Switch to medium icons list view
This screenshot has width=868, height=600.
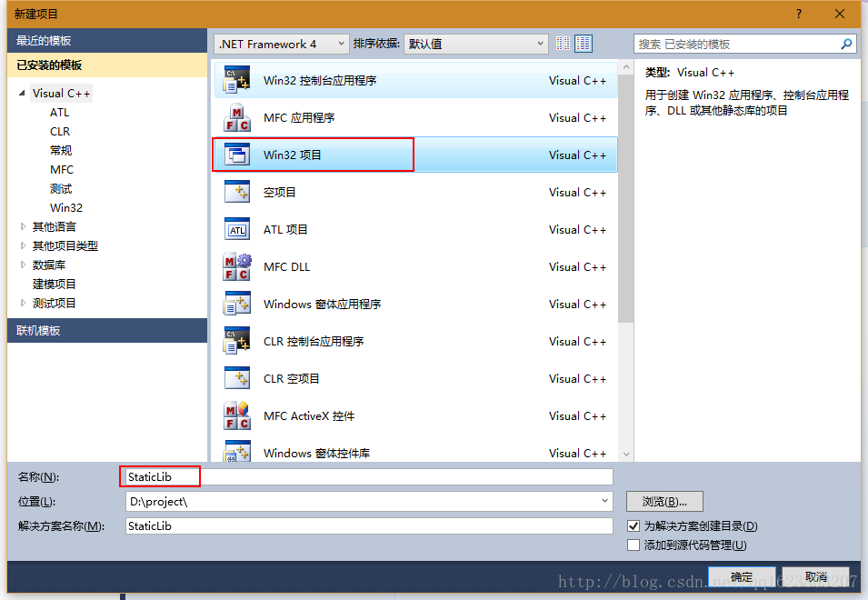tap(583, 43)
